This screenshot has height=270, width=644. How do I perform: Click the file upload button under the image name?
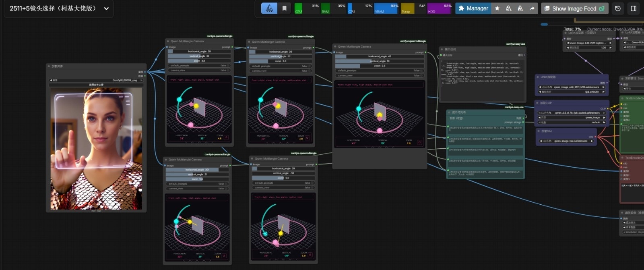point(96,85)
